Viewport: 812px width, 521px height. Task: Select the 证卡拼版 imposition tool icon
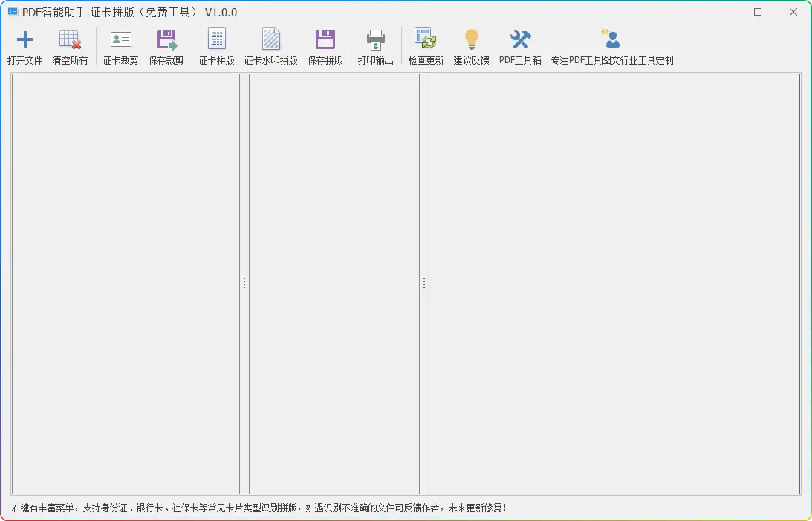tap(216, 46)
